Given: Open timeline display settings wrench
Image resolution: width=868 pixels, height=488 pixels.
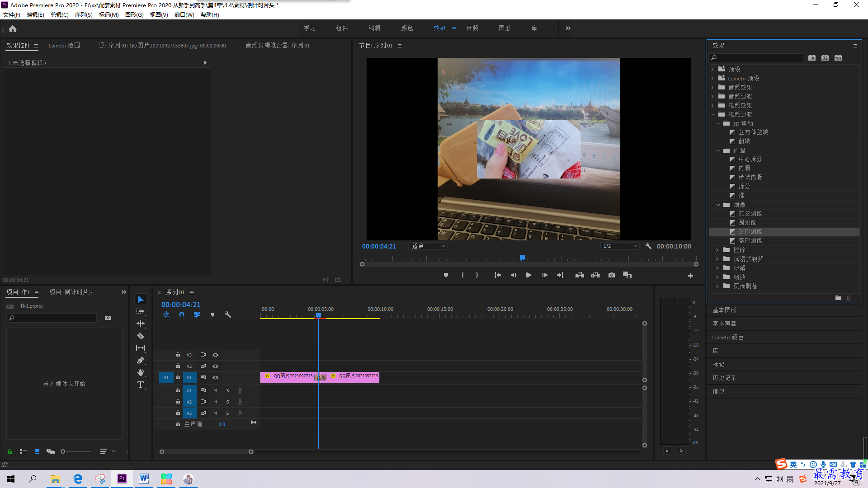Looking at the screenshot, I should pyautogui.click(x=228, y=314).
